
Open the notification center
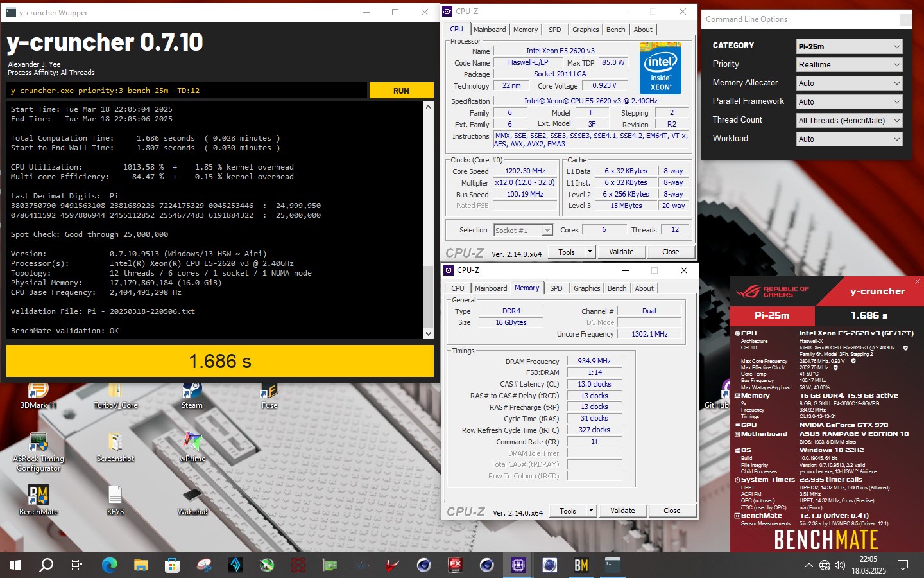pos(903,566)
